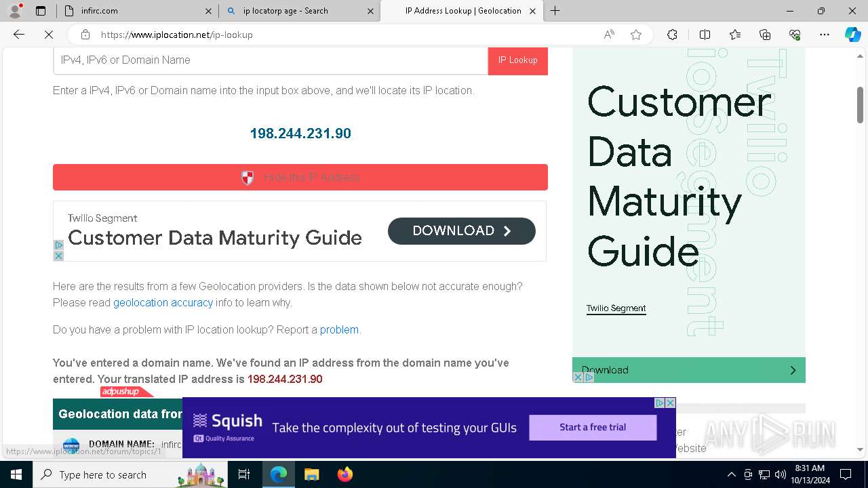This screenshot has height=488, width=868.
Task: Open Edge Settings and more menu
Action: [x=825, y=35]
